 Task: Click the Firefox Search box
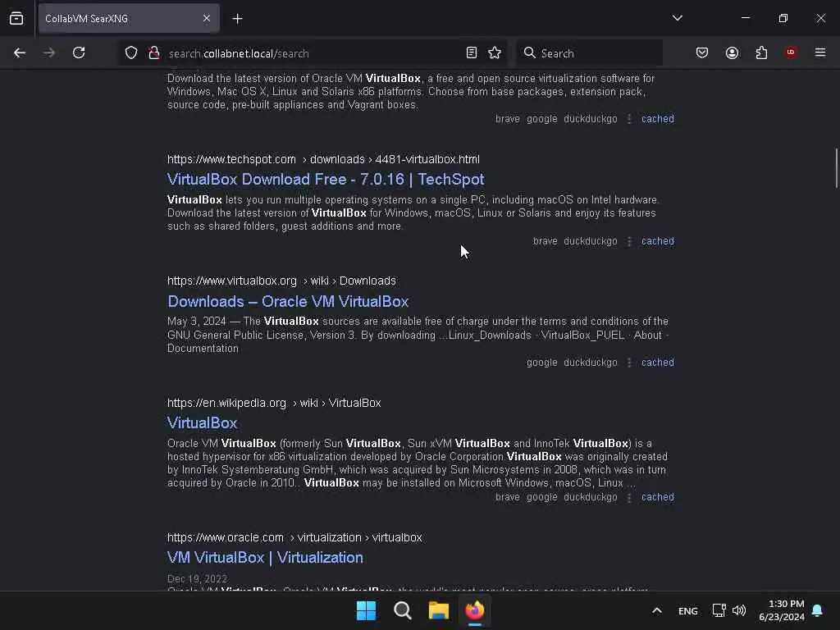point(589,53)
